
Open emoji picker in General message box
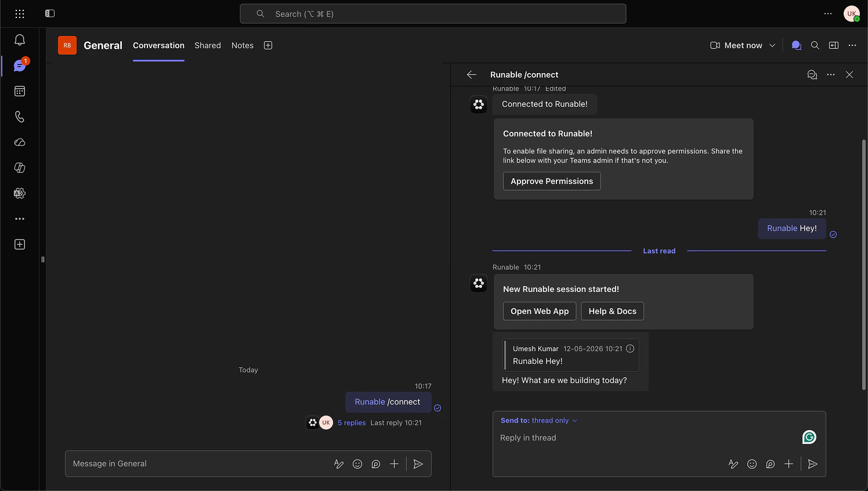(x=357, y=464)
